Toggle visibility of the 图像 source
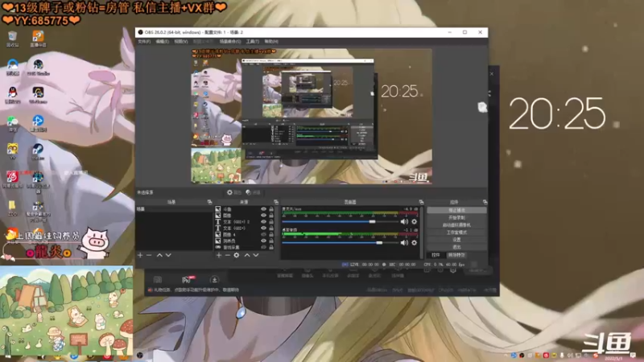Viewport: 644px width, 362px height. pos(264,216)
